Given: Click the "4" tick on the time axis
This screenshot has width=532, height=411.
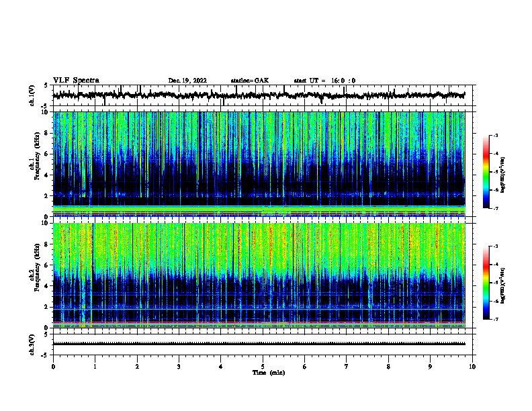Looking at the screenshot, I should pos(221,367).
